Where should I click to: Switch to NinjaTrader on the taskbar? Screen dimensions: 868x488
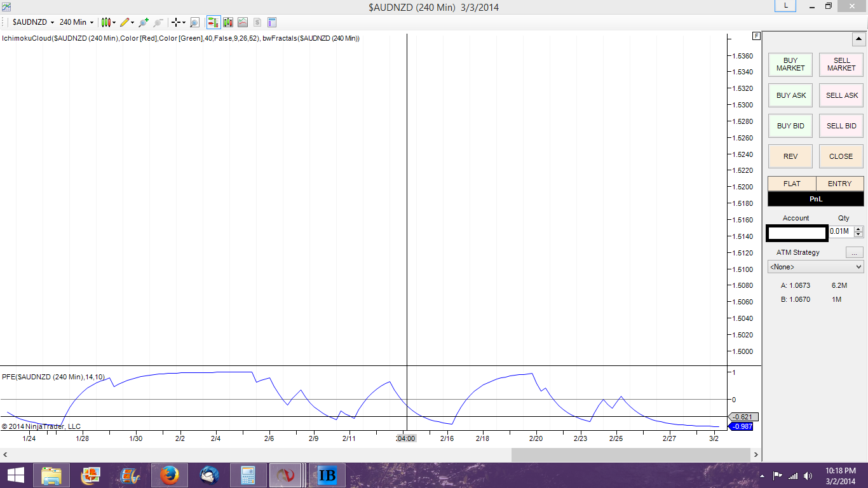[x=287, y=475]
